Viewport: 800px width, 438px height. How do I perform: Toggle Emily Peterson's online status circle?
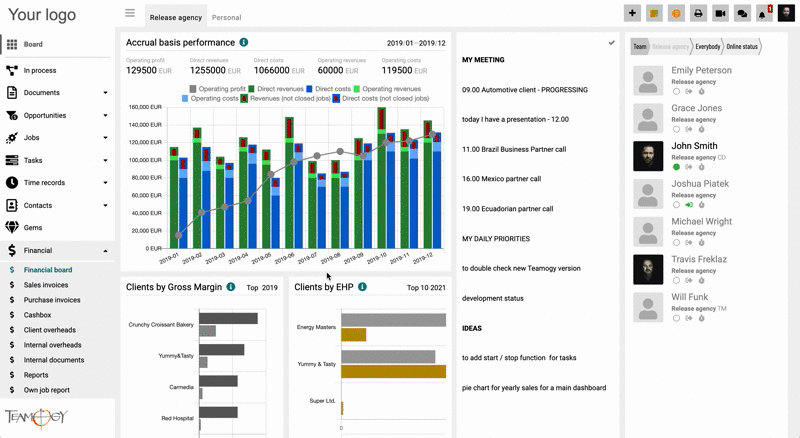coord(676,91)
